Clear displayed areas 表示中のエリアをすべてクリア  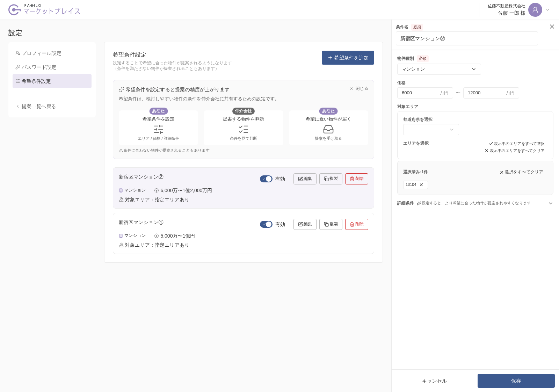515,151
